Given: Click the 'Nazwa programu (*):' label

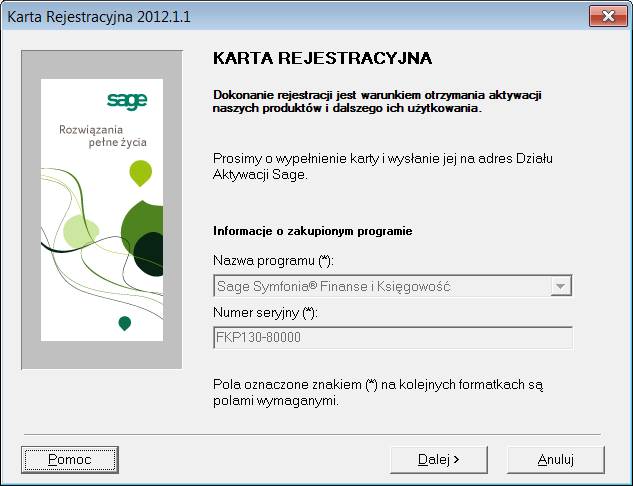Looking at the screenshot, I should 273,261.
